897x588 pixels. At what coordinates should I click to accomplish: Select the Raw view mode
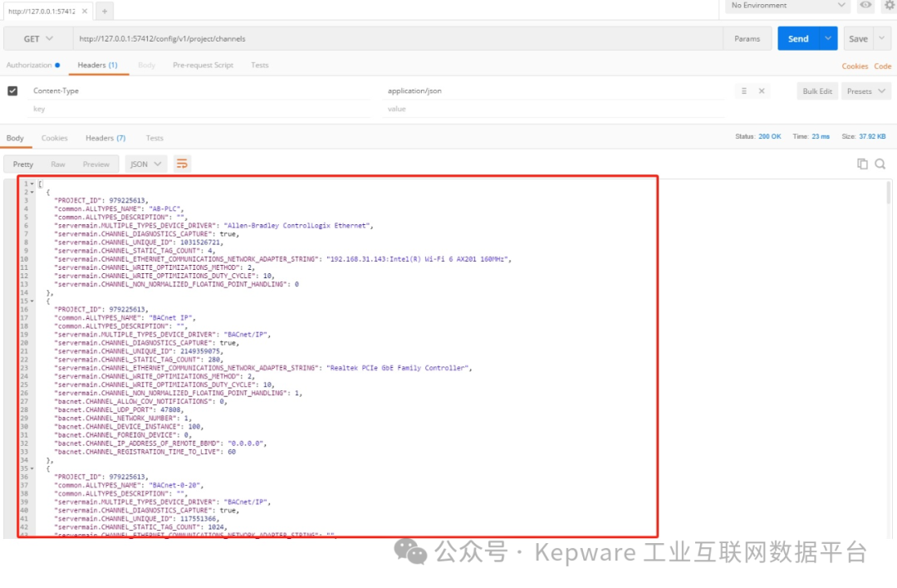point(58,164)
